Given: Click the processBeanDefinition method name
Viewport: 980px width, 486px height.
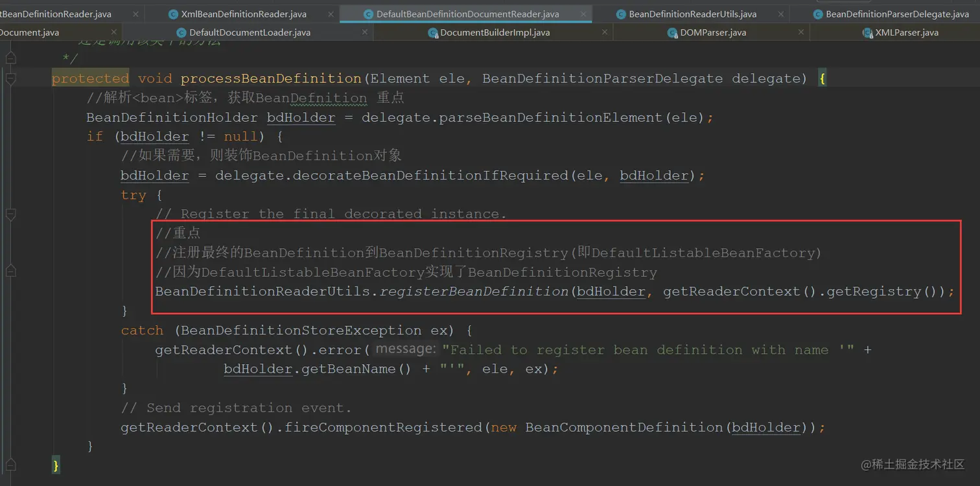Looking at the screenshot, I should [271, 78].
